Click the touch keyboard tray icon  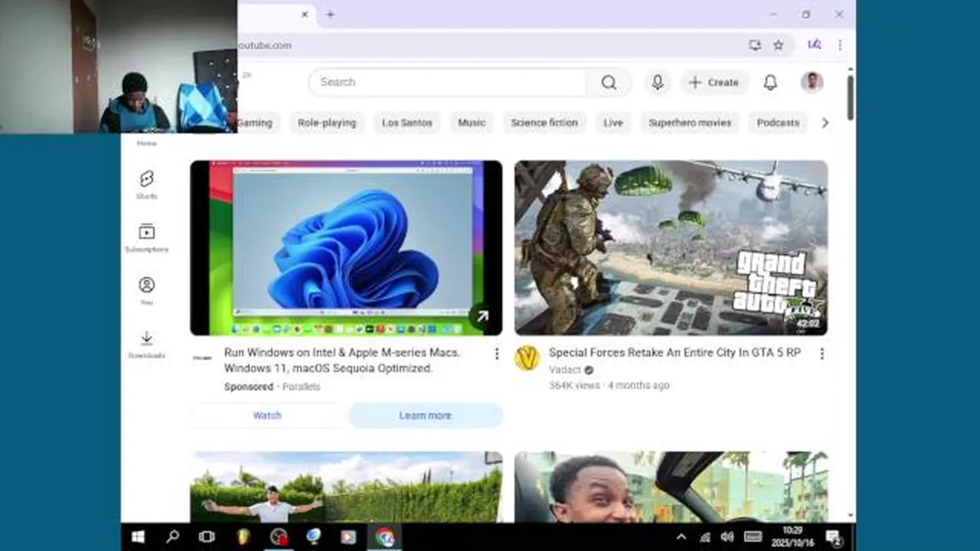[753, 537]
